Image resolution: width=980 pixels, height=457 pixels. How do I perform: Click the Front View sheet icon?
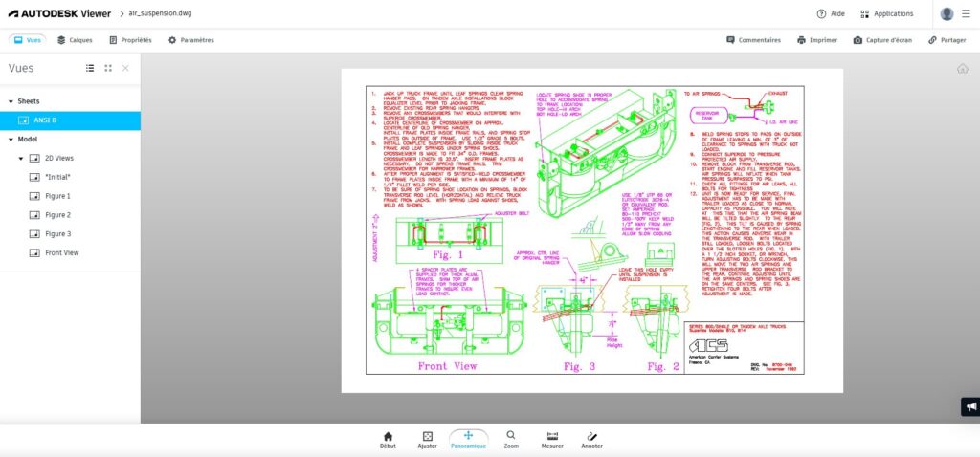[34, 252]
